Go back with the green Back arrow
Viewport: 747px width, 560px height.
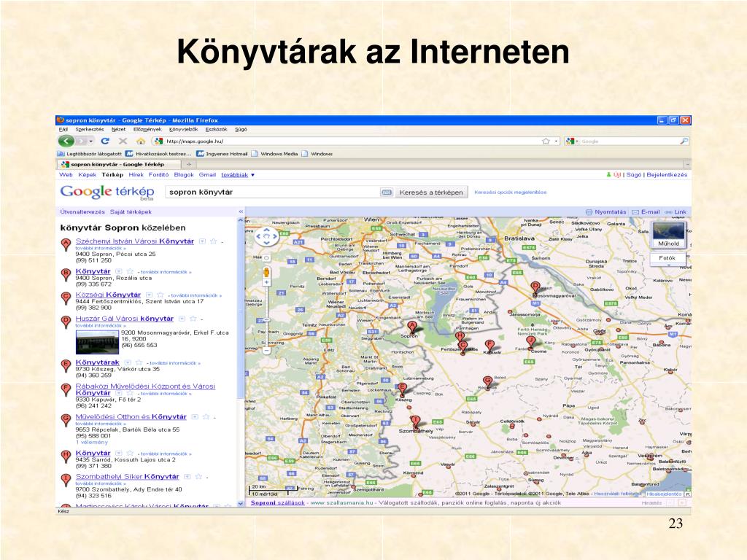[x=66, y=141]
